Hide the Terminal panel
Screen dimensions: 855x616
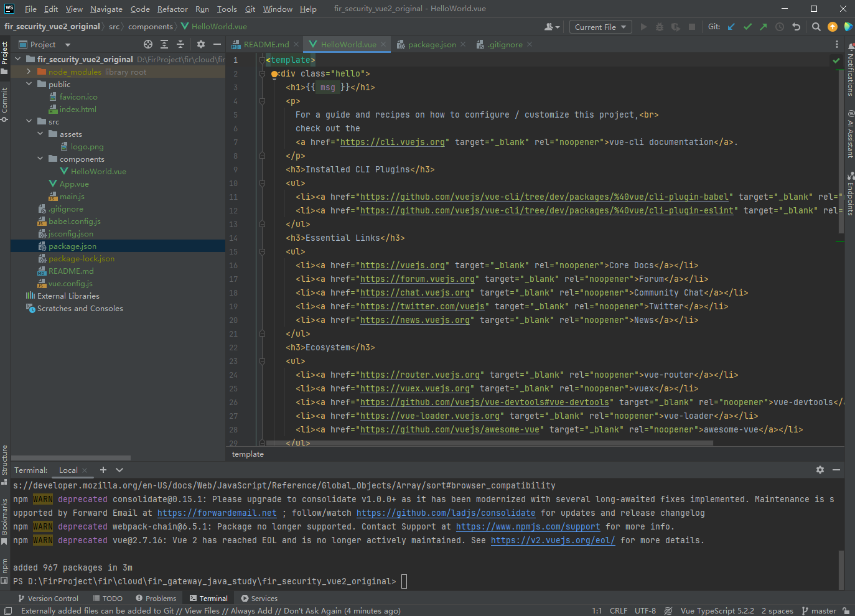[x=836, y=470]
